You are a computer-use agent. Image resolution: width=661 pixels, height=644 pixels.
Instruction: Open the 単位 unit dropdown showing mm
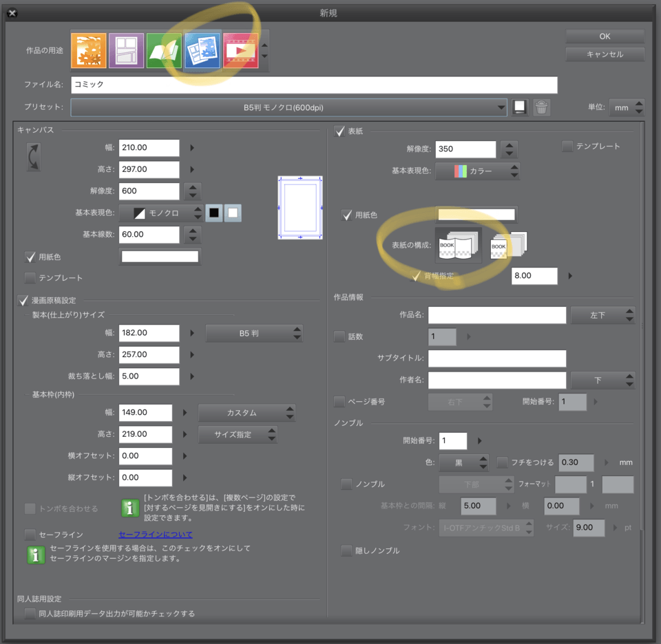pos(627,107)
